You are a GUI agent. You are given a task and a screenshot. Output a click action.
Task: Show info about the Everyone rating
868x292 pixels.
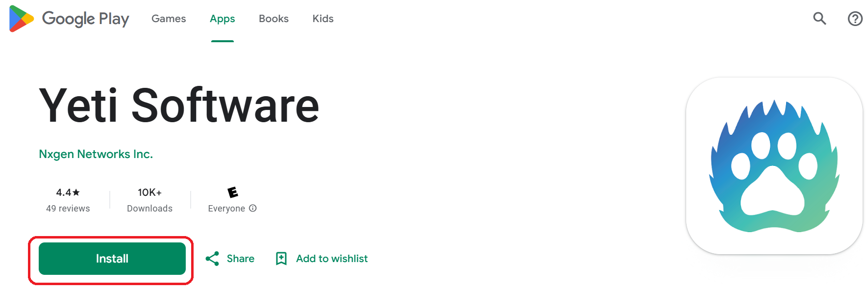[253, 208]
